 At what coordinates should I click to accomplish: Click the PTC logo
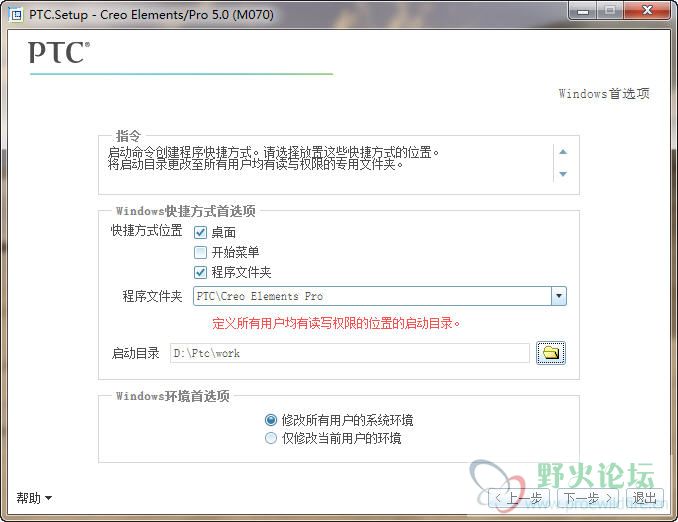[59, 53]
